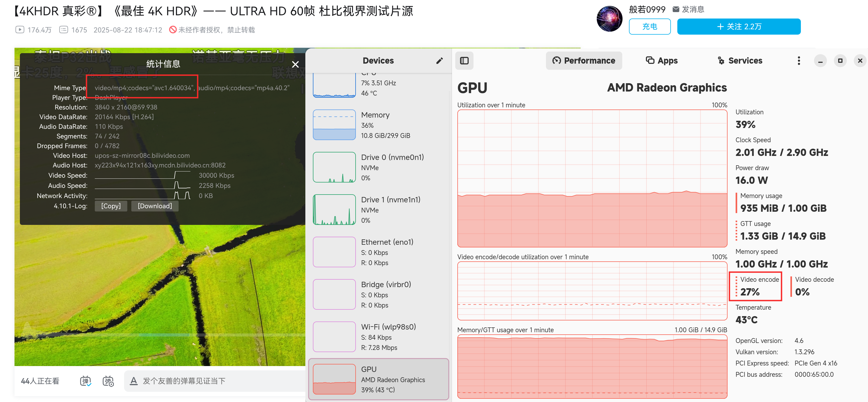The height and width of the screenshot is (402, 868).
Task: Switch to the Apps tab
Action: [x=661, y=61]
